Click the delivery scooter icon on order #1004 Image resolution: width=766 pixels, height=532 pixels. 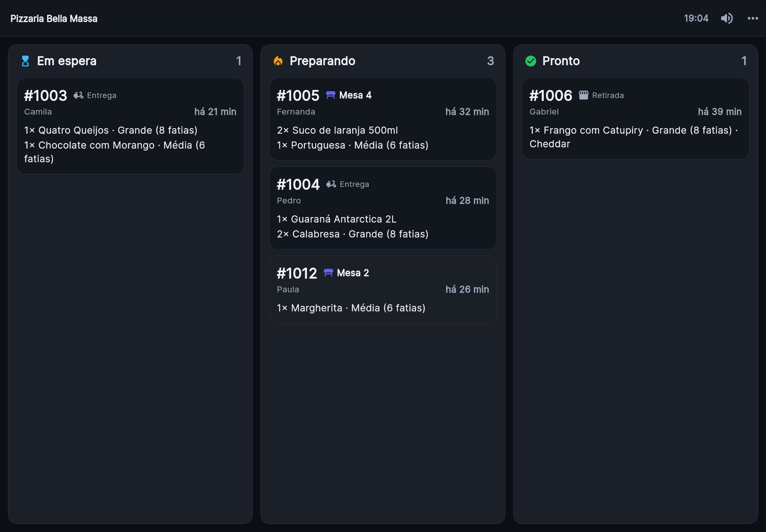[x=331, y=184]
